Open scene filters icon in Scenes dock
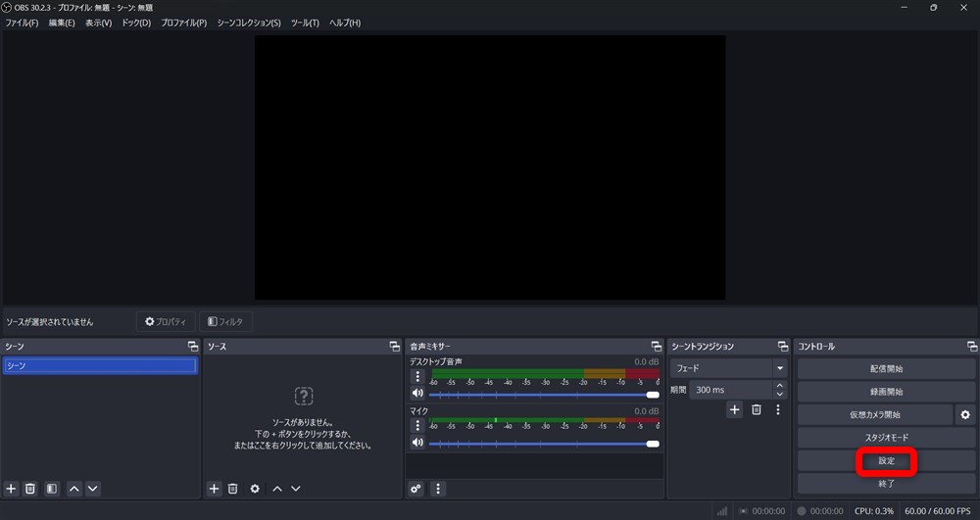This screenshot has width=980, height=520. (x=52, y=488)
